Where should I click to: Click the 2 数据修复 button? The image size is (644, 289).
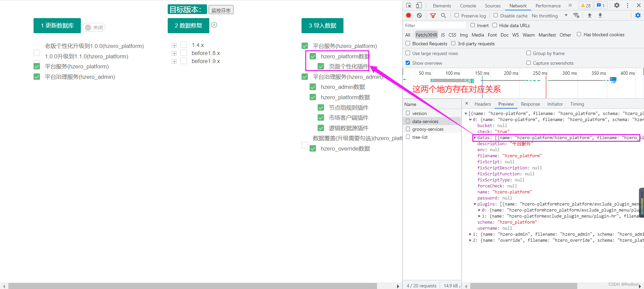pos(189,25)
